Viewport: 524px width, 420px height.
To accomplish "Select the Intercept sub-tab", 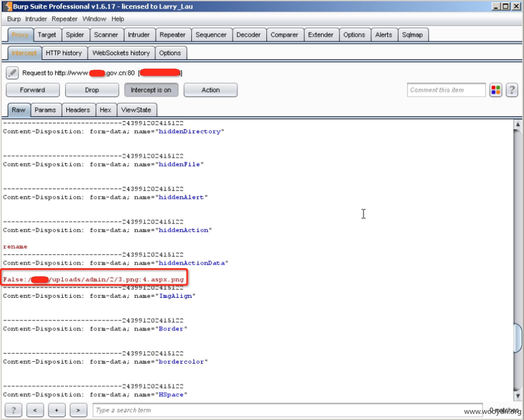I will [x=24, y=53].
